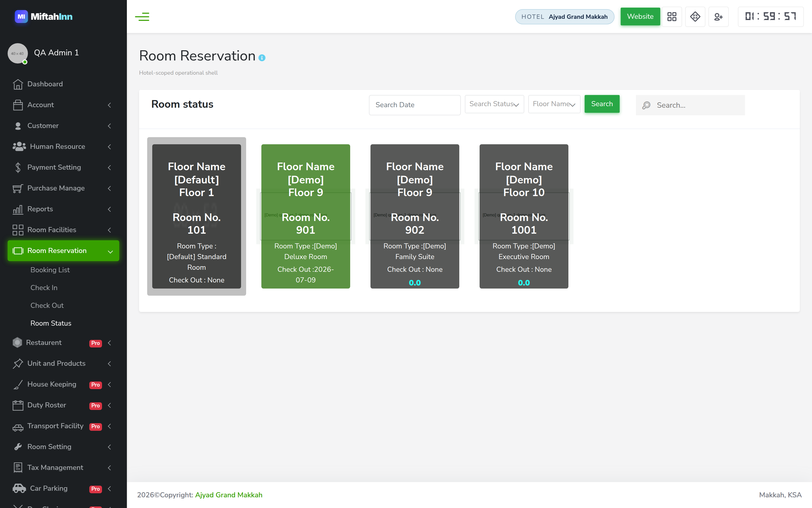Select the green Room No. 901 card
This screenshot has height=508, width=812.
(306, 216)
